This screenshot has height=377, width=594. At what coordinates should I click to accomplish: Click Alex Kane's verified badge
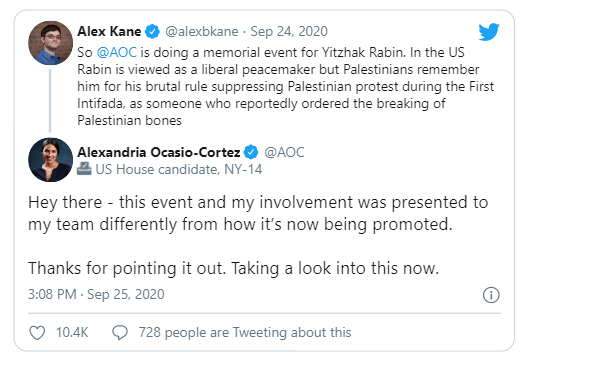[153, 31]
